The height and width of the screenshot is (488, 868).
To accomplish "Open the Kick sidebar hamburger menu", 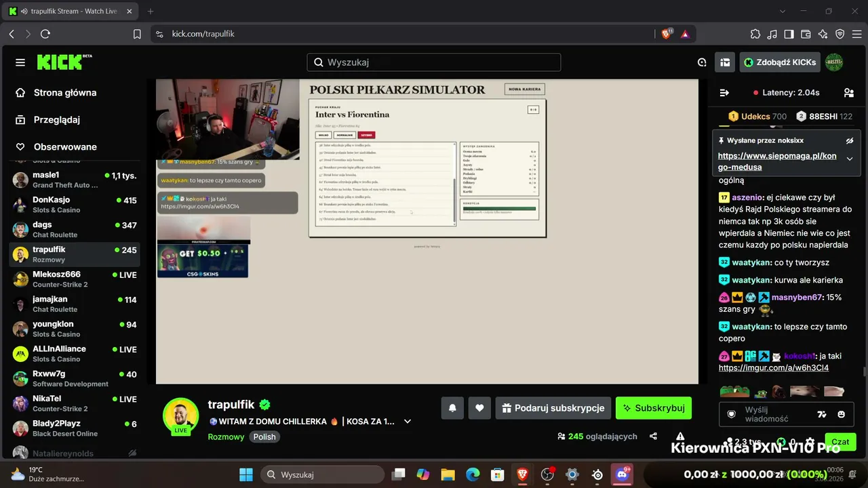I will (x=20, y=62).
